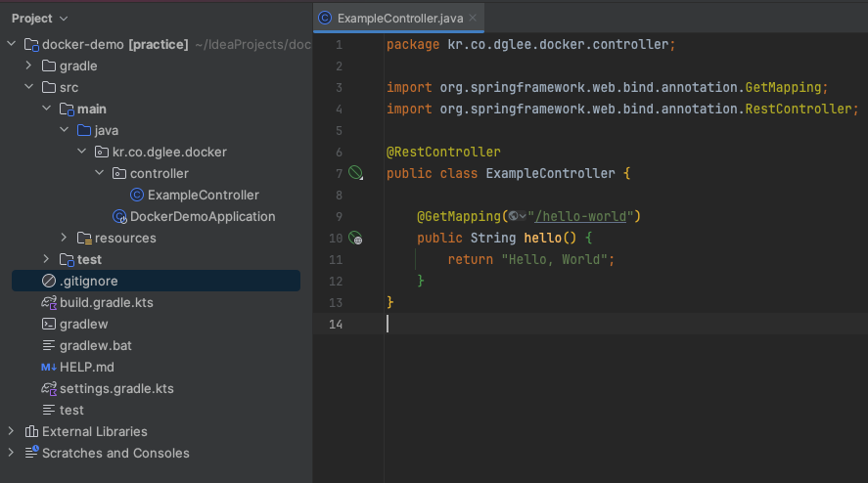Collapse the kr.co.dglee.docker package
The image size is (868, 483).
click(x=82, y=152)
